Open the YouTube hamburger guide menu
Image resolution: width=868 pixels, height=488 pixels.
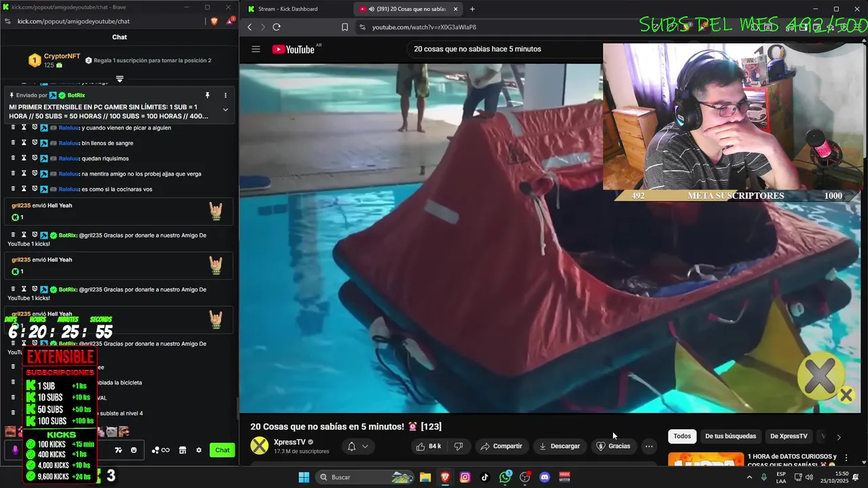(x=256, y=49)
